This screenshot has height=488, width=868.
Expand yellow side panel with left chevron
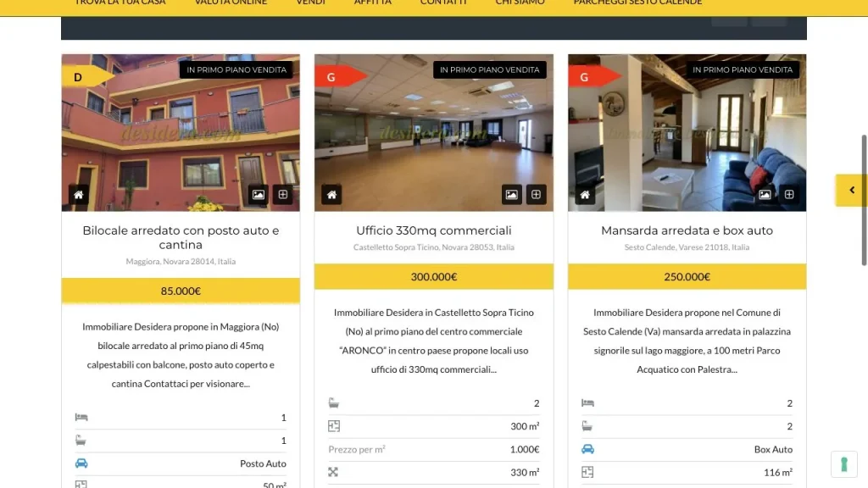851,191
